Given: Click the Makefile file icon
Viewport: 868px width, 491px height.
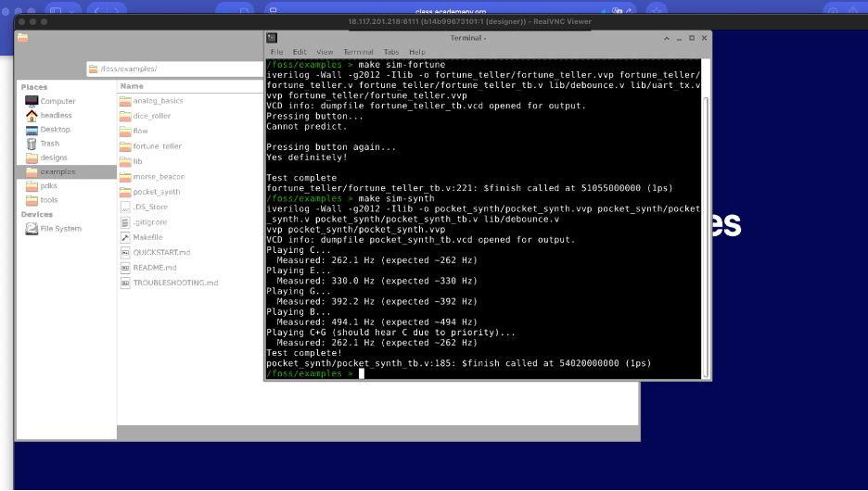Looking at the screenshot, I should [x=126, y=237].
